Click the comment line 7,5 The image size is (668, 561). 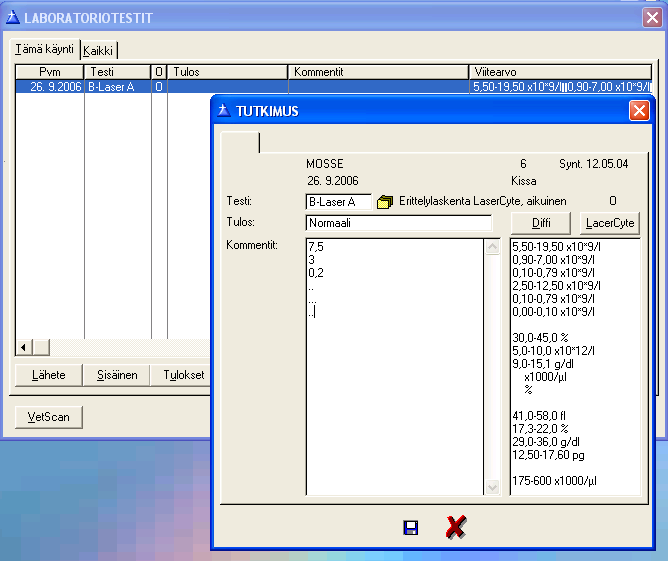(316, 247)
